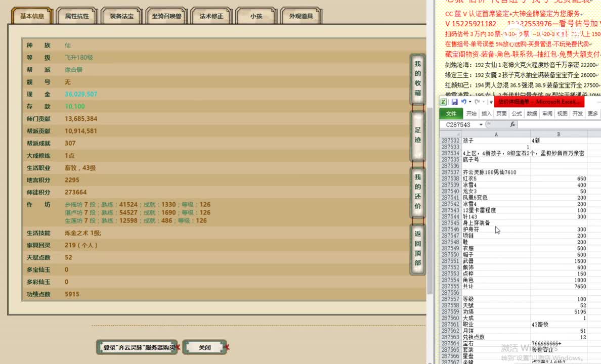
Task: Switch to the 属性抗性 tab
Action: (x=77, y=16)
